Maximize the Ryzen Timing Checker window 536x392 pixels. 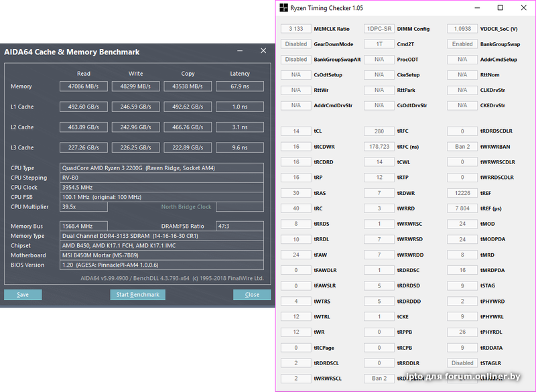(x=500, y=9)
